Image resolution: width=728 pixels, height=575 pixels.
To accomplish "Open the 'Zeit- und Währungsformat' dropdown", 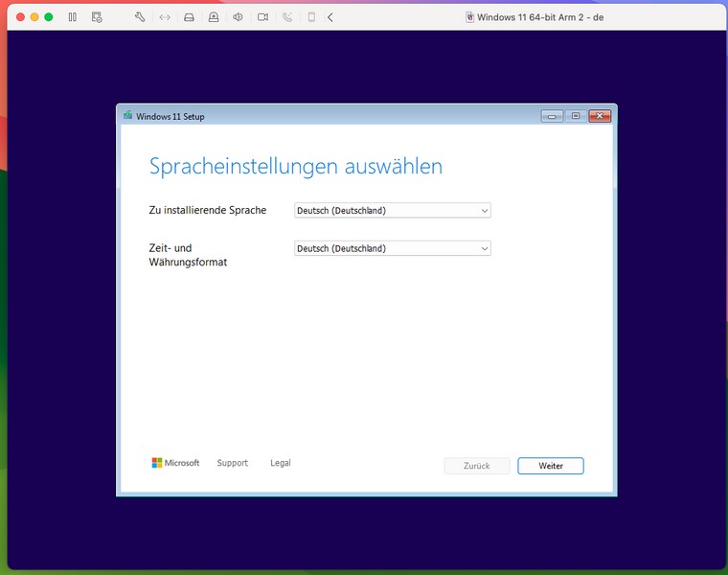I will click(393, 248).
